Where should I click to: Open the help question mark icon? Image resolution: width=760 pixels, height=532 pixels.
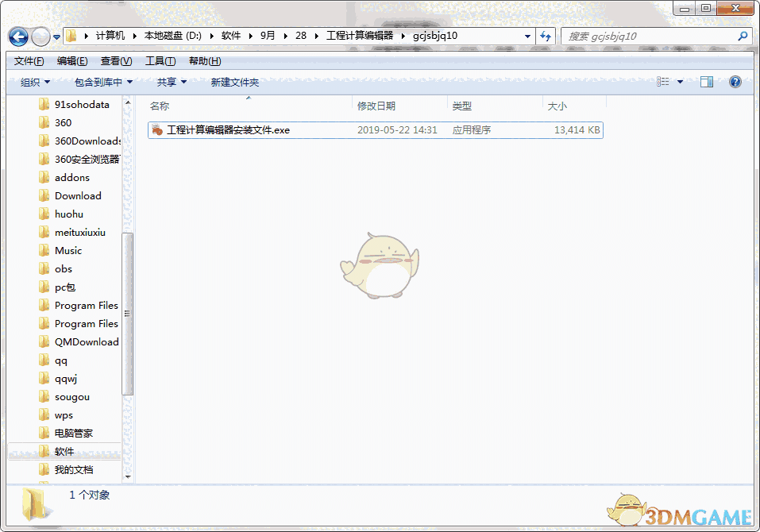[735, 81]
